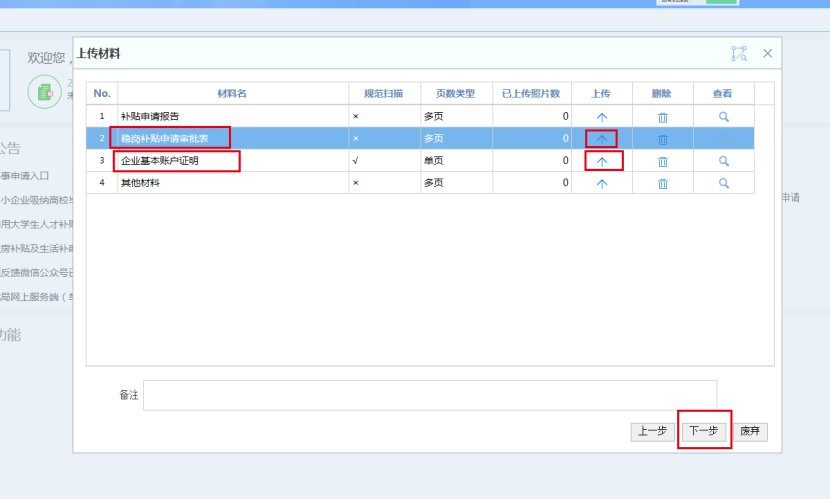Click the No. column header
This screenshot has height=499, width=830.
(102, 94)
